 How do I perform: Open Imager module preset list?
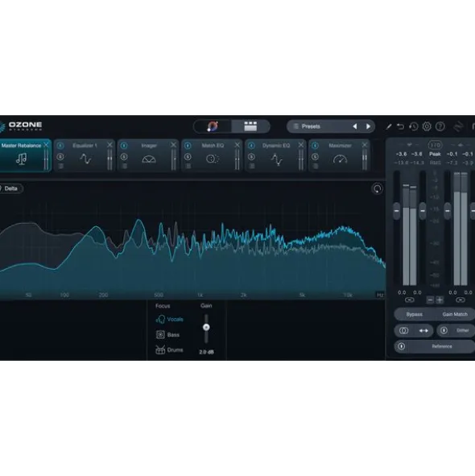tap(125, 166)
